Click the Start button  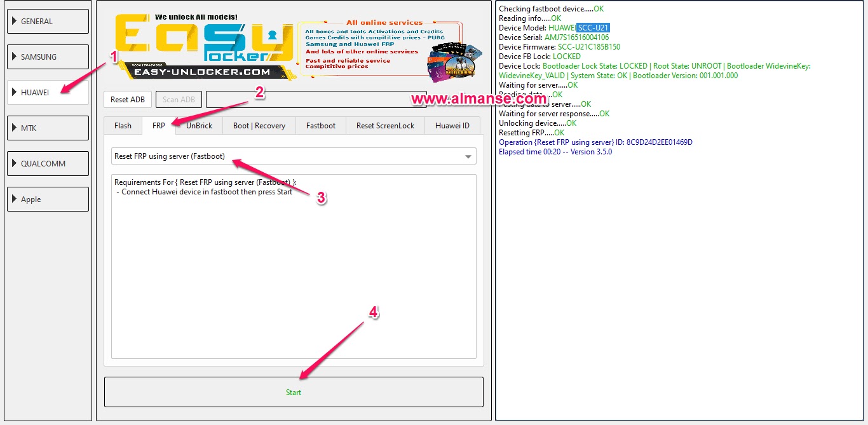point(294,392)
